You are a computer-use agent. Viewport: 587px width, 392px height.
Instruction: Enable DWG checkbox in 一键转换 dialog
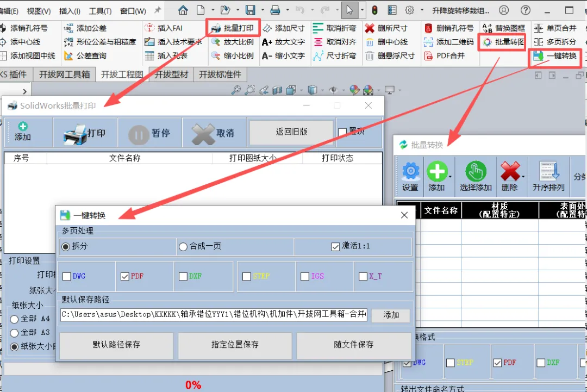[67, 276]
